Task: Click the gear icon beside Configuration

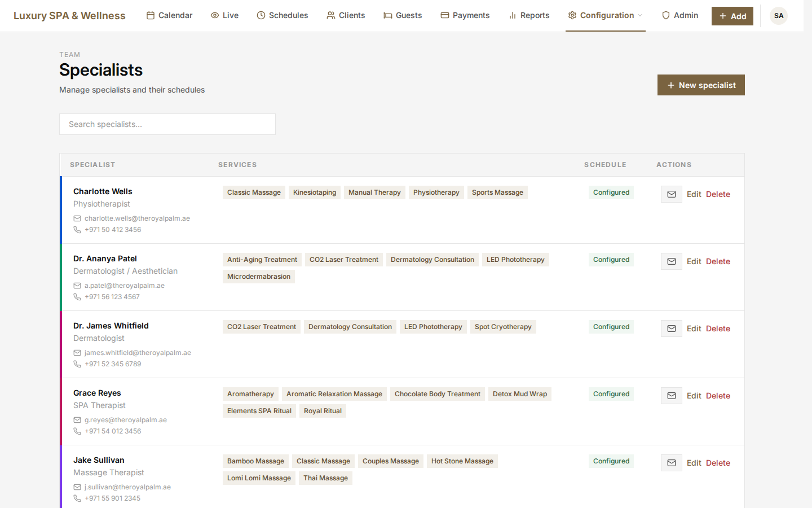Action: pyautogui.click(x=572, y=15)
